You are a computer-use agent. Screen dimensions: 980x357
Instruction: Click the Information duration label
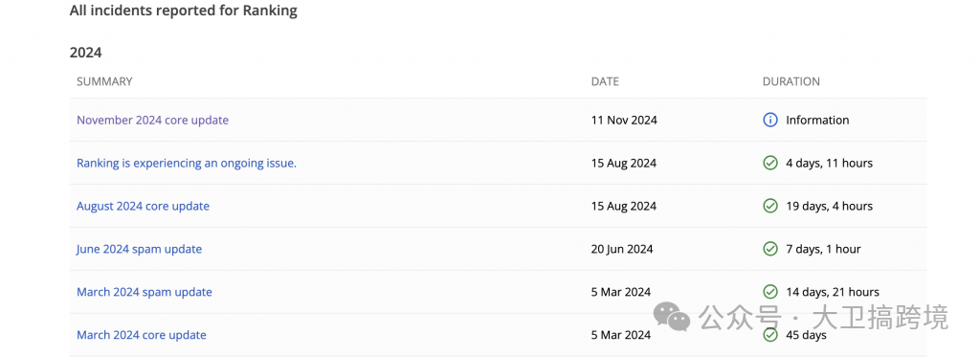click(817, 120)
